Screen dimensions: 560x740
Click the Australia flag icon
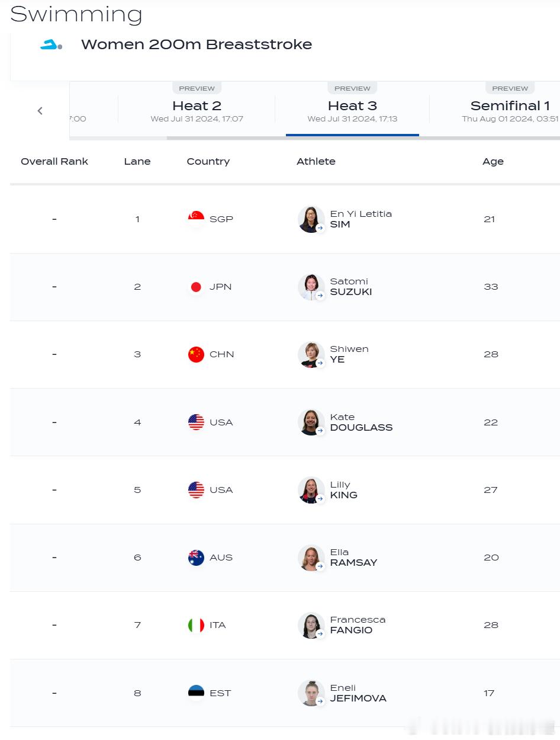196,558
